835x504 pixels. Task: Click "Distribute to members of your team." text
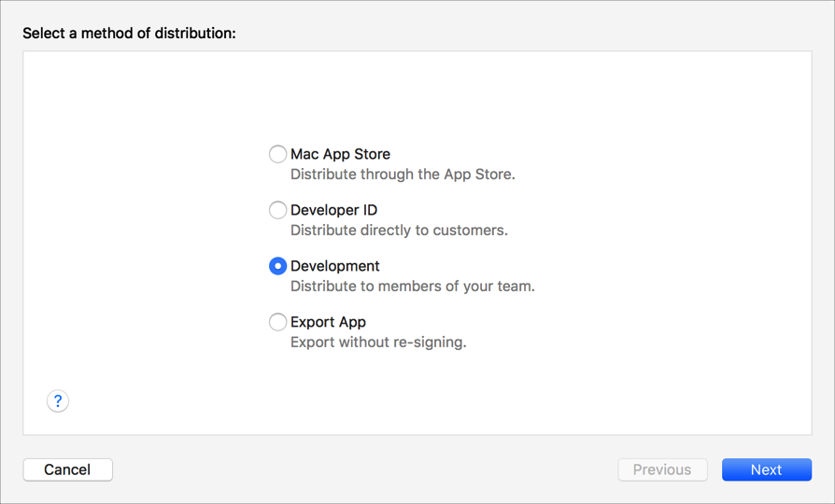click(x=412, y=287)
